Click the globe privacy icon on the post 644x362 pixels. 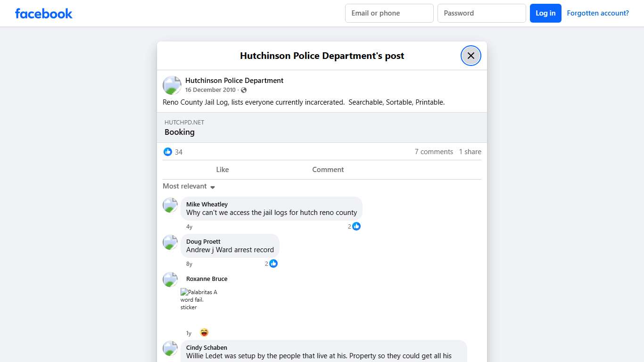[x=244, y=90]
